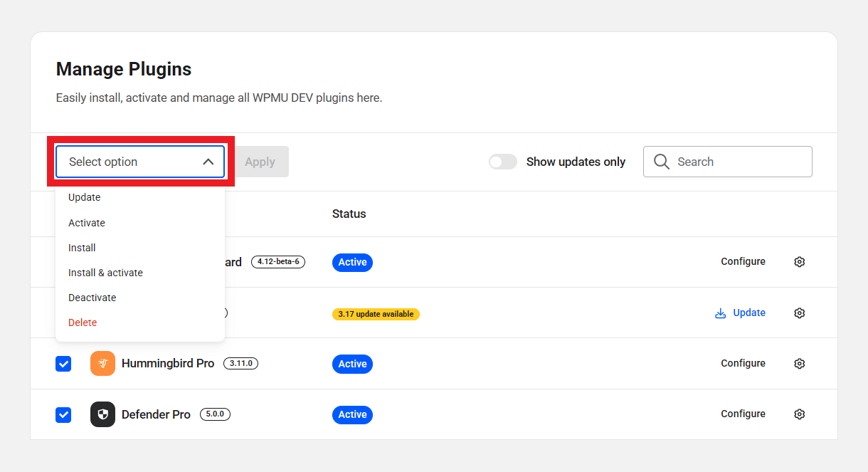This screenshot has width=868, height=472.
Task: Click Configure for Defender Pro
Action: [743, 414]
